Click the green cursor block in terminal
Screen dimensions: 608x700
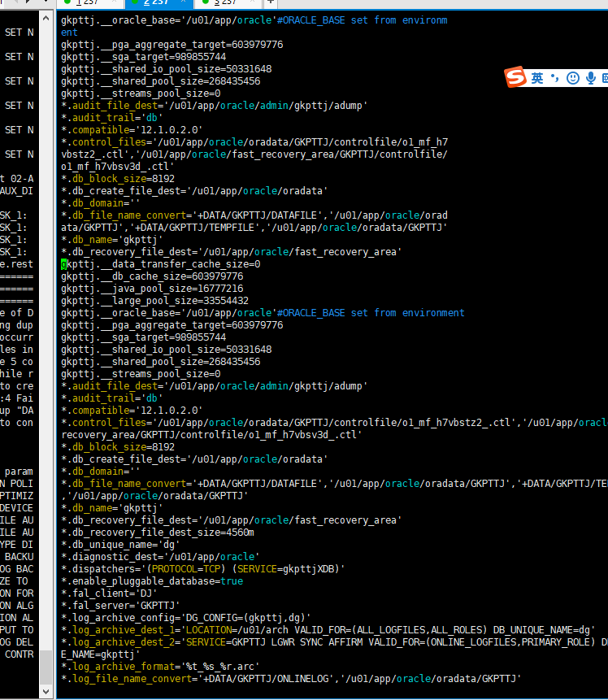63,264
